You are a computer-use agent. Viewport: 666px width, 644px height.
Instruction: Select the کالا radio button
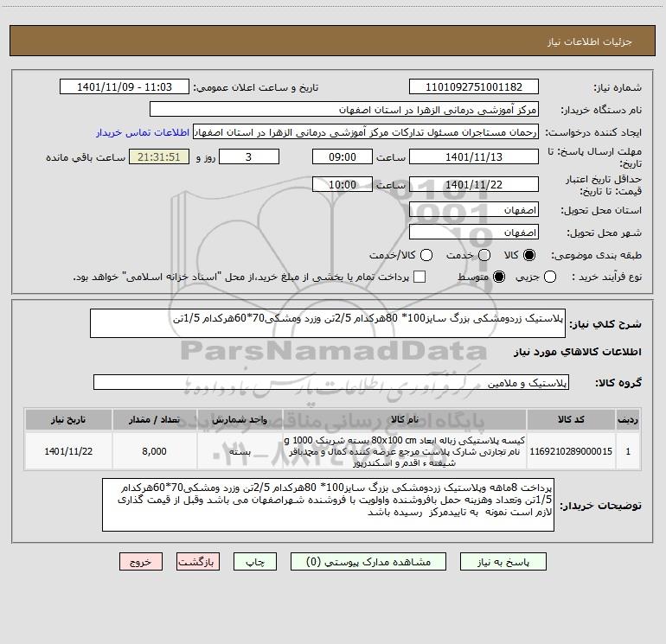click(529, 255)
